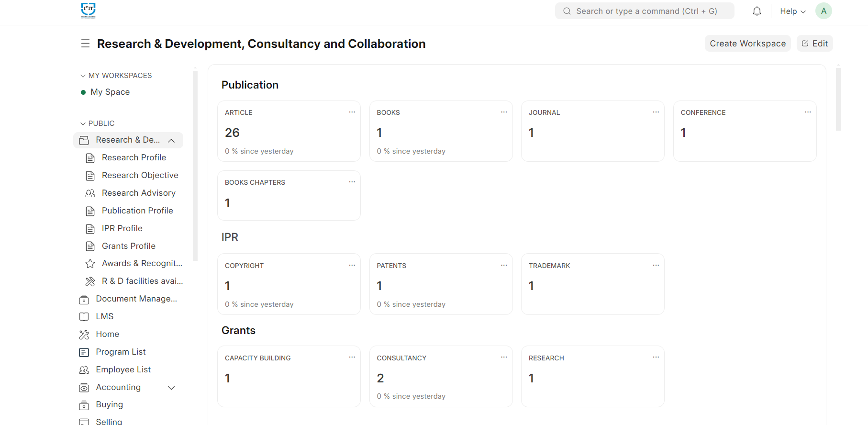Open options menu on the CONSULTANCY card
This screenshot has width=868, height=425.
point(504,357)
